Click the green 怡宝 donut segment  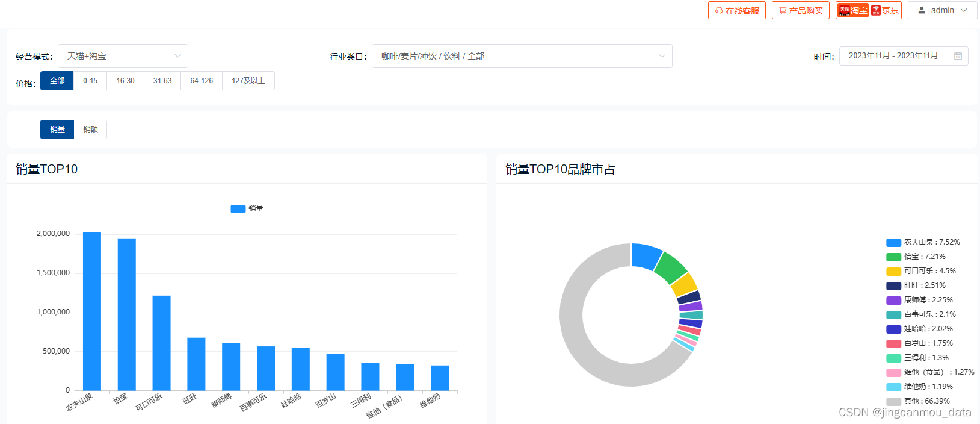tap(672, 269)
